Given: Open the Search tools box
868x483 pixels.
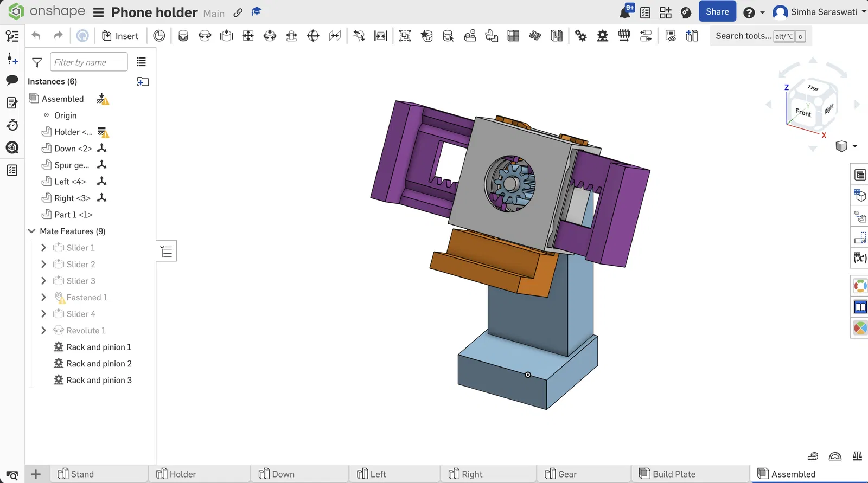Looking at the screenshot, I should coord(761,36).
